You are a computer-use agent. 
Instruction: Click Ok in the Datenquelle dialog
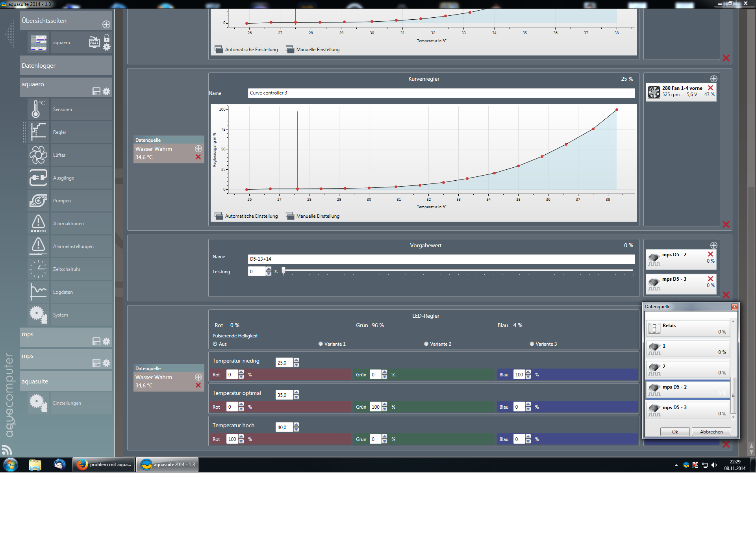click(x=674, y=431)
